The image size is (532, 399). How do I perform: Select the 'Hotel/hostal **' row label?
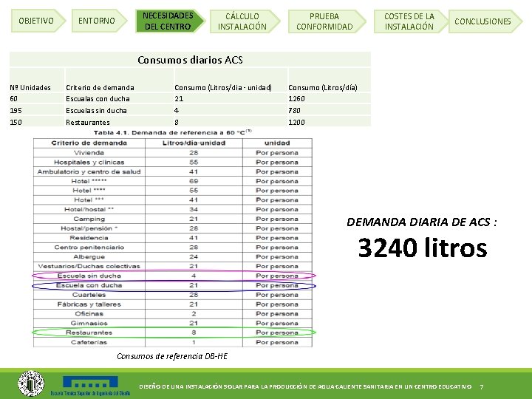(89, 209)
